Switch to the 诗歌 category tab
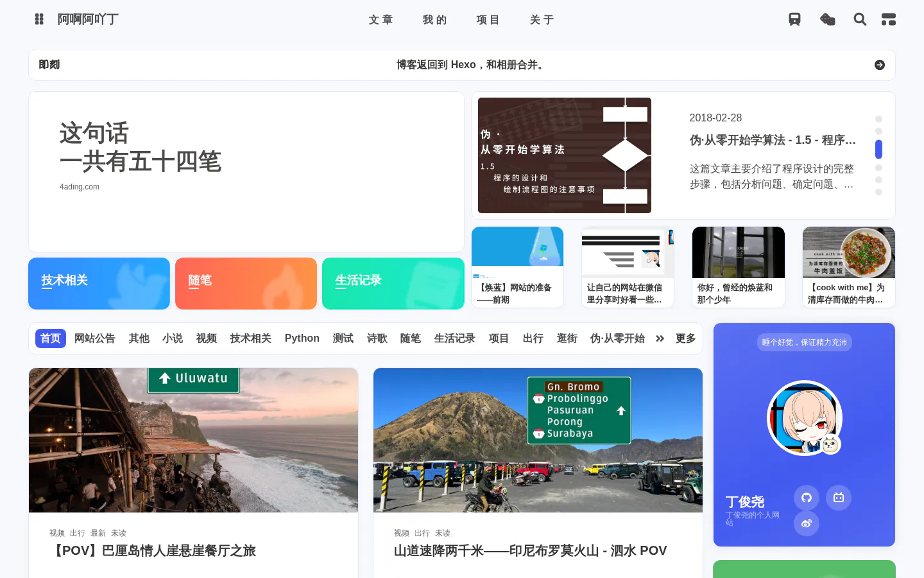The width and height of the screenshot is (924, 578). [x=377, y=338]
